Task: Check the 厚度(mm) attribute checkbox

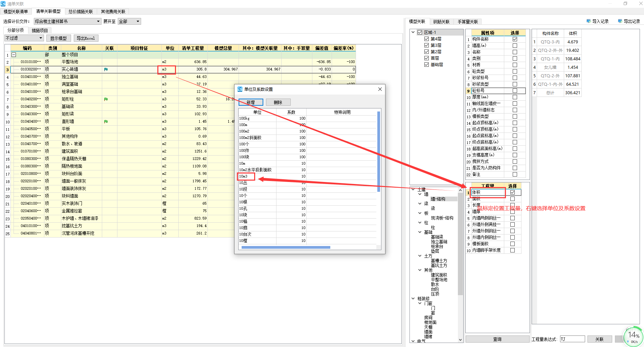Action: pos(515,97)
